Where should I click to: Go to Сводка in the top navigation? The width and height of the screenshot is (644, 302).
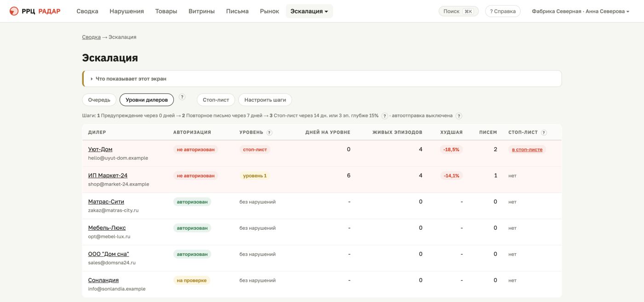pos(87,11)
